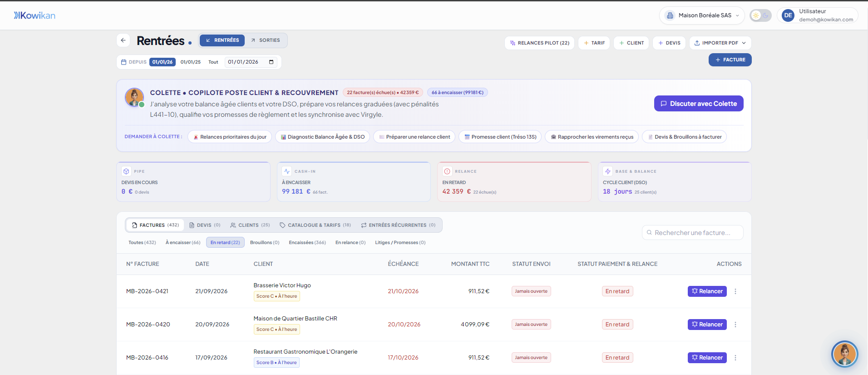Viewport: 868px width, 375px height.
Task: Click the calendar icon in date field
Action: tap(271, 62)
